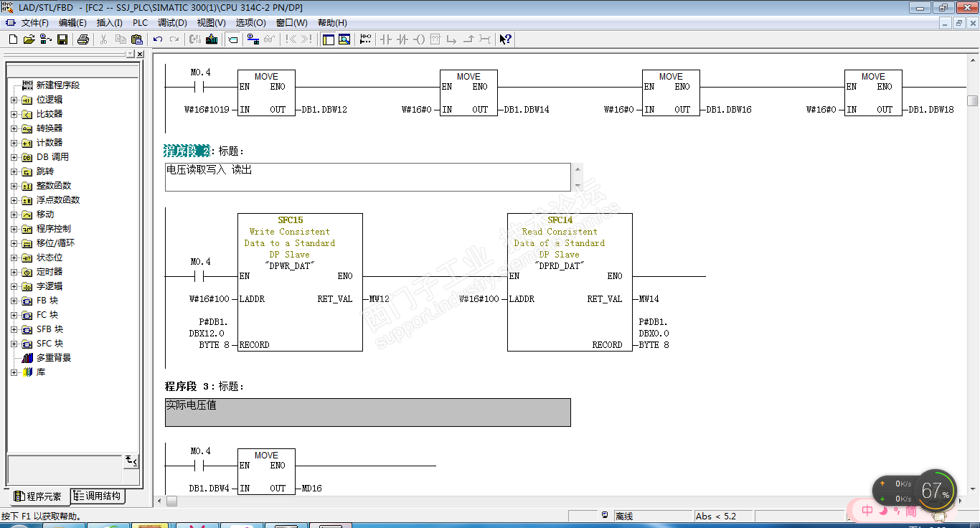Print the block using the printer icon
The width and height of the screenshot is (980, 528).
tap(83, 39)
